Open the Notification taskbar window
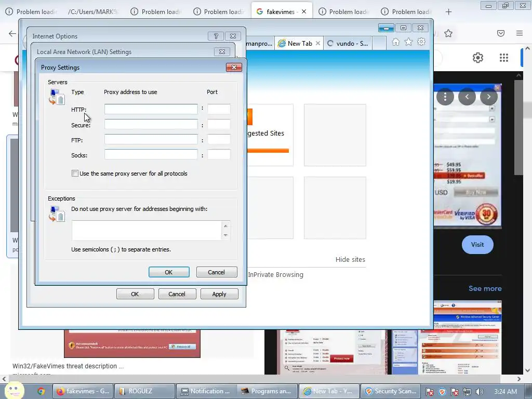Viewport: 532px width, 399px height. pos(206,391)
